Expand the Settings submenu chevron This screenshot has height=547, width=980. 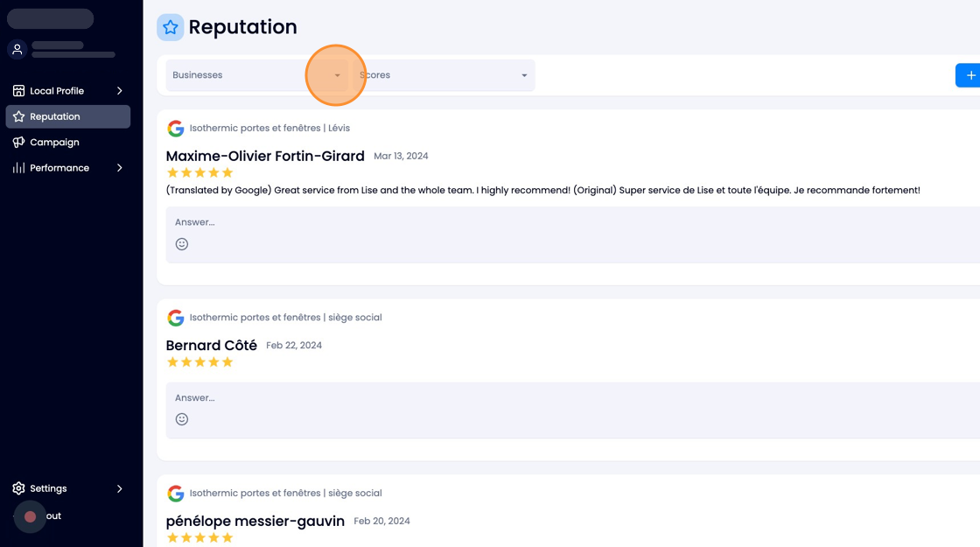[119, 488]
